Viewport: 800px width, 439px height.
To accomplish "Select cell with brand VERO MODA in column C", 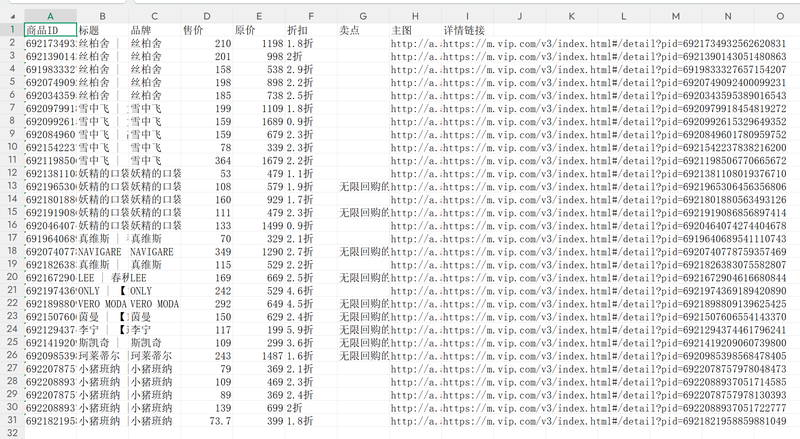I will tap(155, 304).
